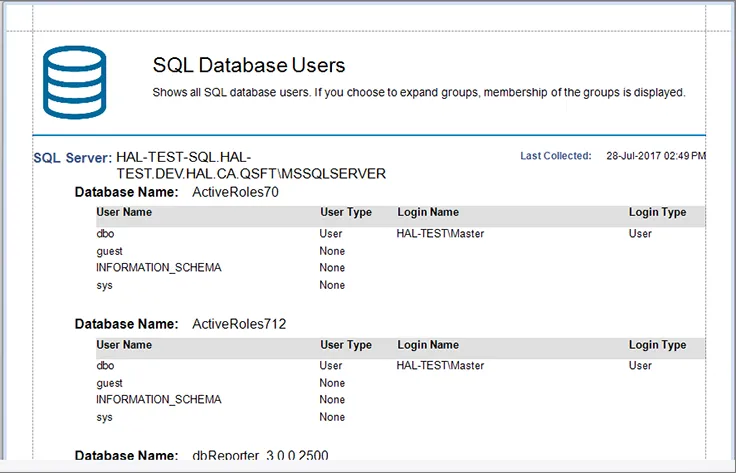Click the SQL Database Users report title

click(x=249, y=66)
